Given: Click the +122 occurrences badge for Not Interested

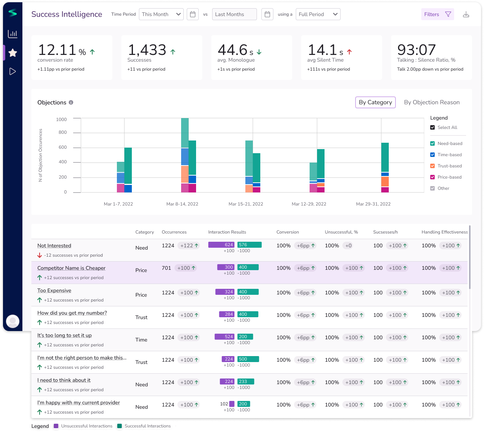Looking at the screenshot, I should (x=189, y=245).
